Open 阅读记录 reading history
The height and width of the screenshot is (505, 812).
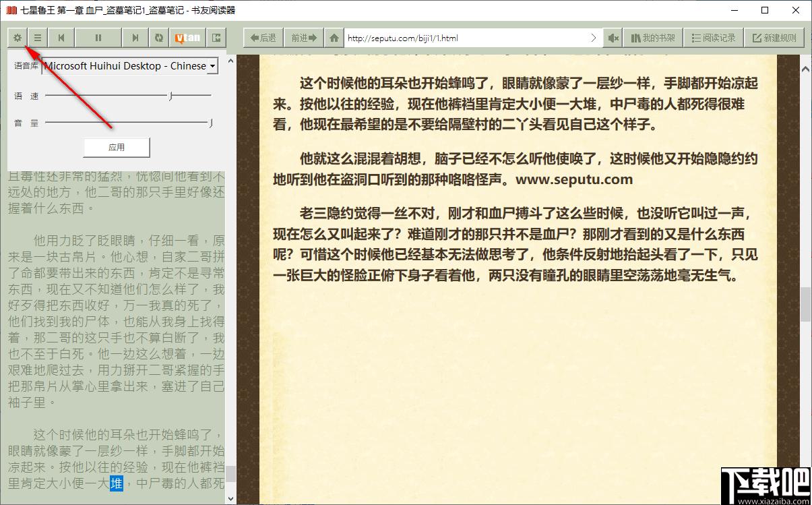point(714,38)
